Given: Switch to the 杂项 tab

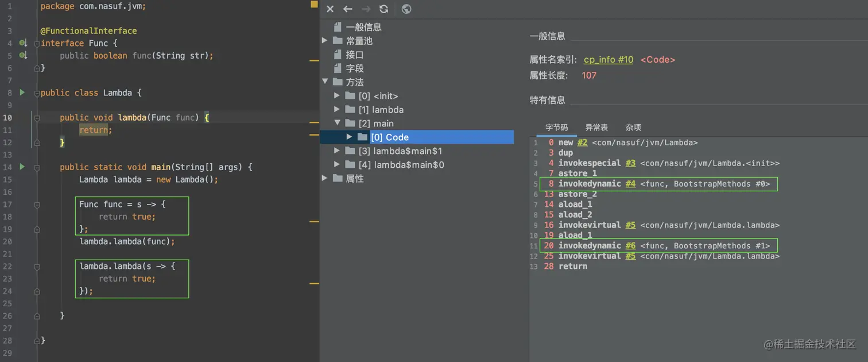Looking at the screenshot, I should point(633,128).
